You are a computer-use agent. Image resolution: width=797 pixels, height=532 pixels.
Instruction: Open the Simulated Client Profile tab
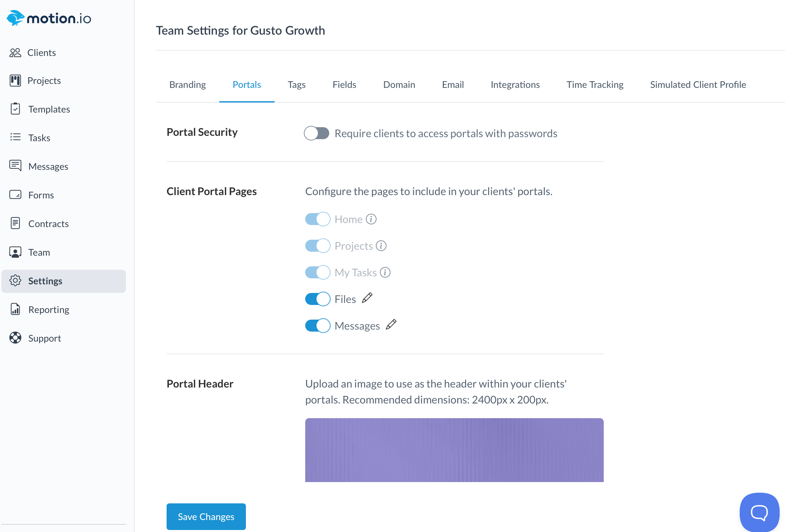point(698,85)
